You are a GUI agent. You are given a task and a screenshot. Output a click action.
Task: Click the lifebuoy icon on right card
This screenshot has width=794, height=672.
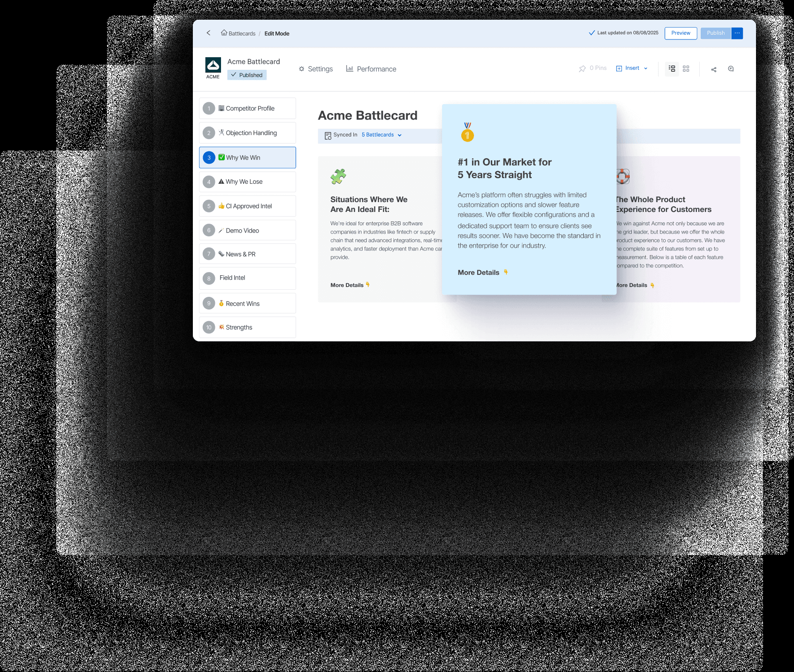click(623, 176)
